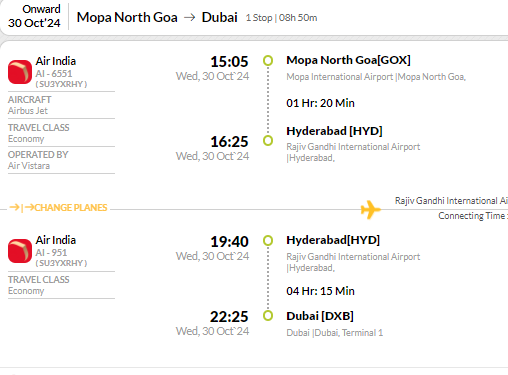Click the AI - 951 flight number
Image resolution: width=508 pixels, height=375 pixels.
pos(51,253)
